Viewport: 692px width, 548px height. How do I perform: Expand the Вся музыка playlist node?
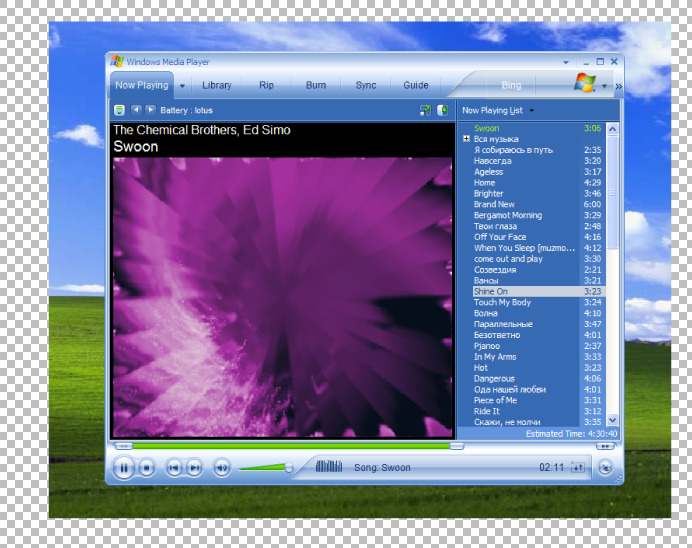pyautogui.click(x=466, y=139)
